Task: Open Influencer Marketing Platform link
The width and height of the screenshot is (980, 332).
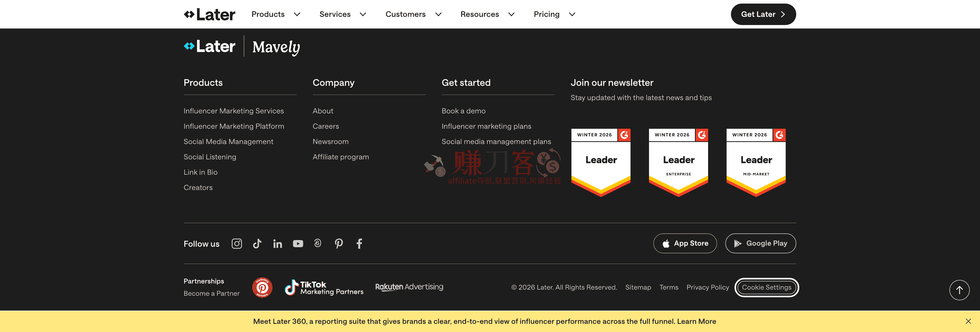Action: (x=234, y=126)
